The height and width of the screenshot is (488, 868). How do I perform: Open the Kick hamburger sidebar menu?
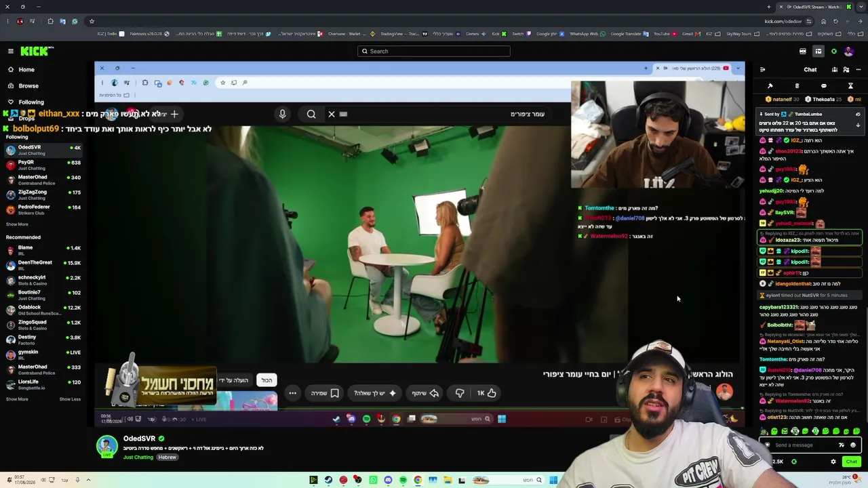(11, 52)
